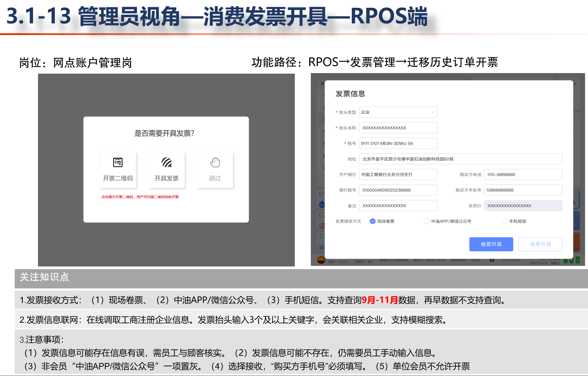Click the 税号 input field

click(398, 143)
